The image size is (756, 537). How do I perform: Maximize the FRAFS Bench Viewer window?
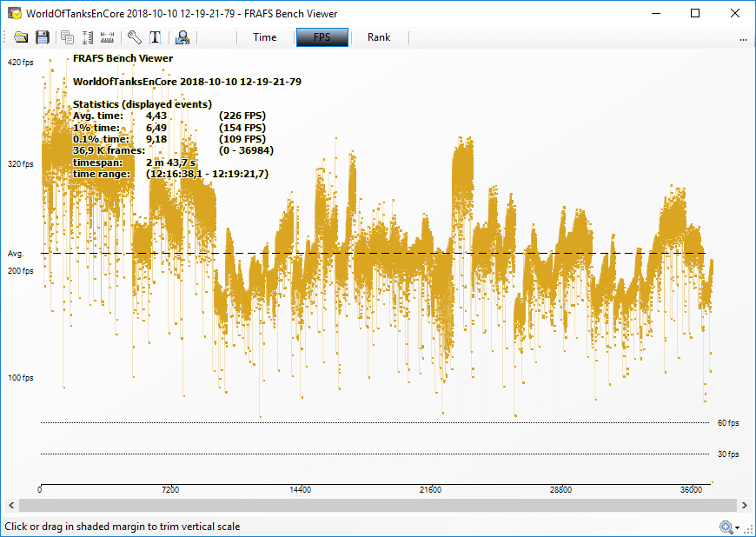click(695, 13)
